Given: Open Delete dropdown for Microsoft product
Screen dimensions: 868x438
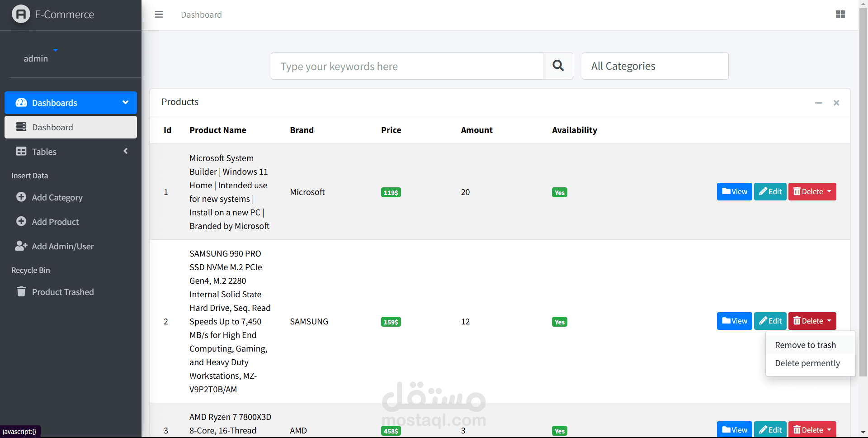Looking at the screenshot, I should [x=812, y=191].
